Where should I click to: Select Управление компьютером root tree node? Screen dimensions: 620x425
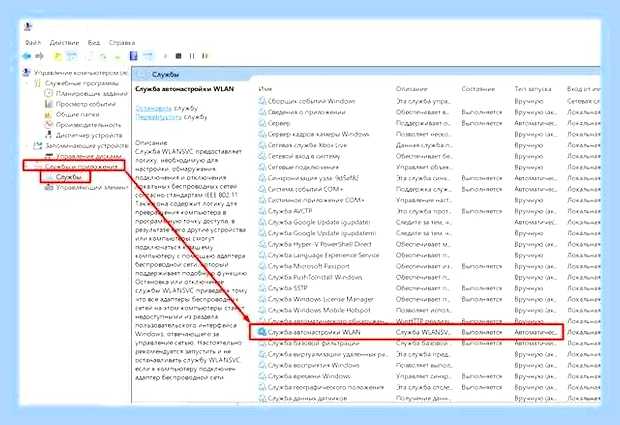click(x=80, y=73)
